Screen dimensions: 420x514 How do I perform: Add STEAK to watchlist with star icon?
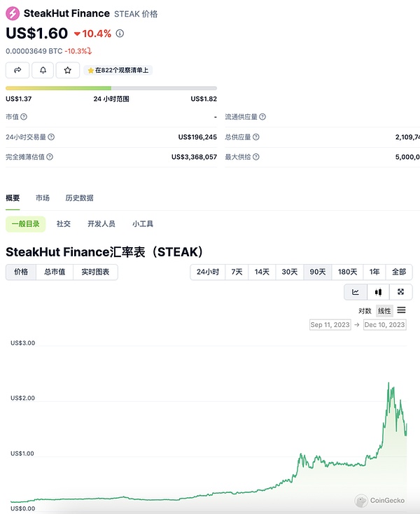[67, 70]
